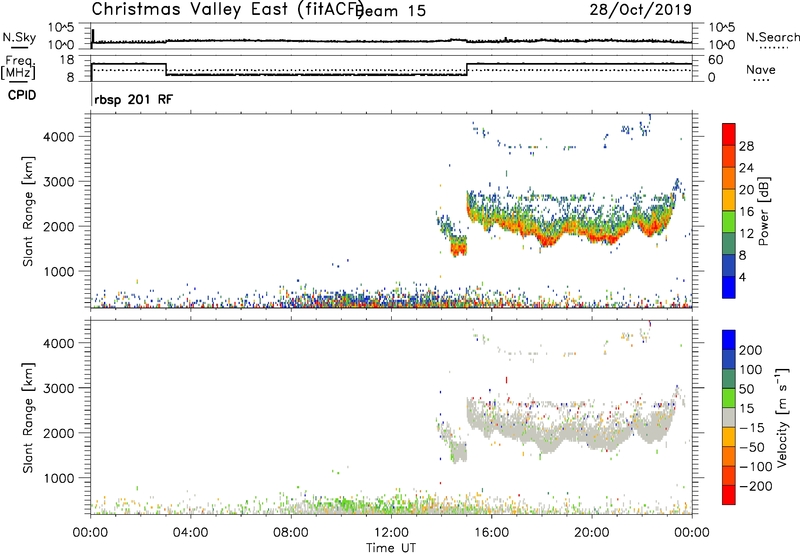Click the 'Time UT' axis title
The image size is (800, 554).
tap(391, 548)
